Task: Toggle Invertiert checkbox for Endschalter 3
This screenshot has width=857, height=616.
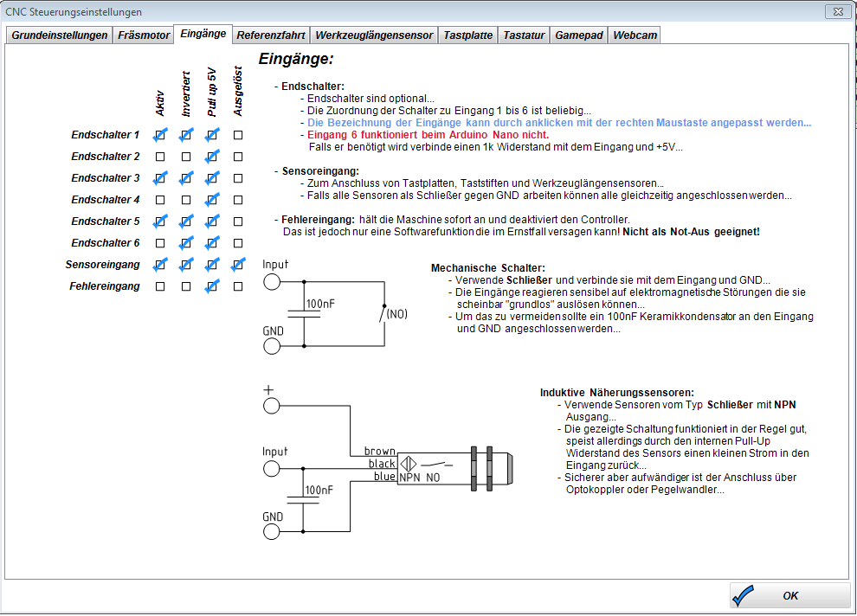Action: [186, 178]
